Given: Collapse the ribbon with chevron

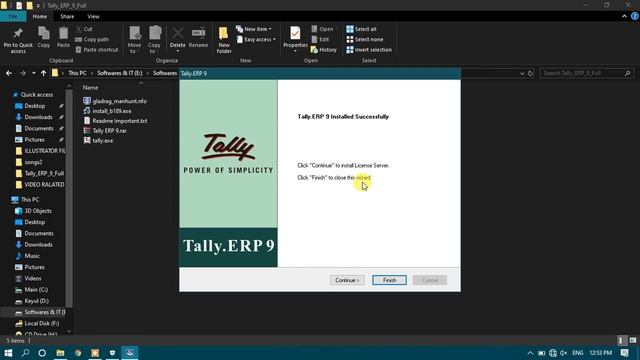Looking at the screenshot, I should tap(624, 16).
